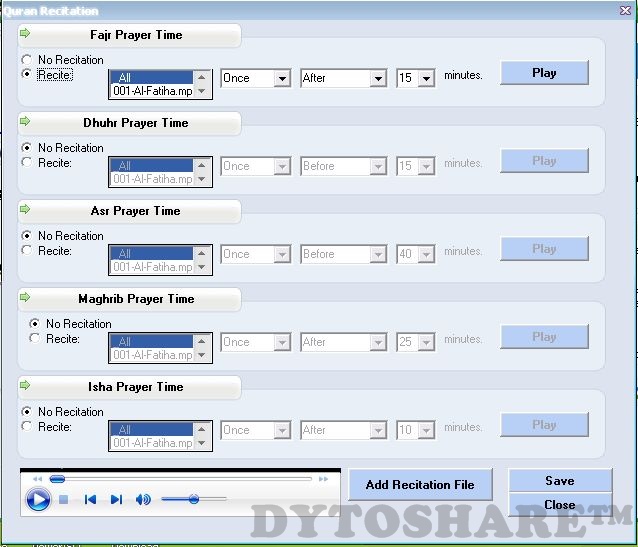Image resolution: width=638 pixels, height=547 pixels.
Task: Open Isha 10 minutes dropdown
Action: (415, 429)
